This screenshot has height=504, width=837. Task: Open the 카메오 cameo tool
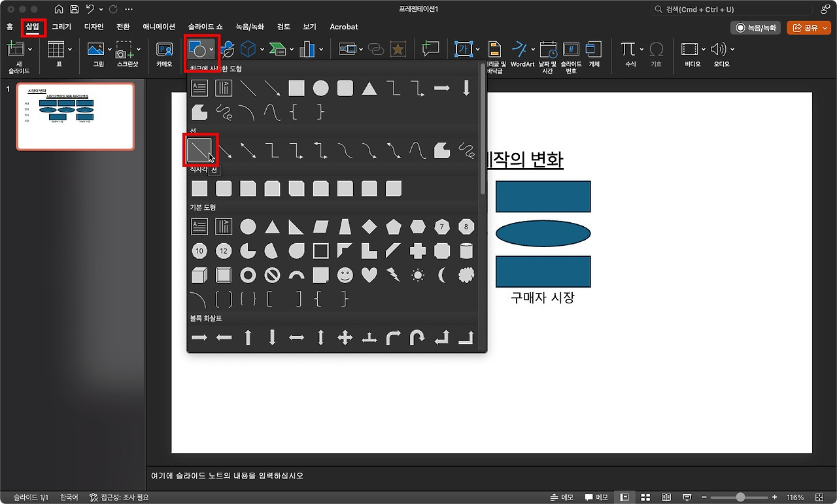point(164,55)
